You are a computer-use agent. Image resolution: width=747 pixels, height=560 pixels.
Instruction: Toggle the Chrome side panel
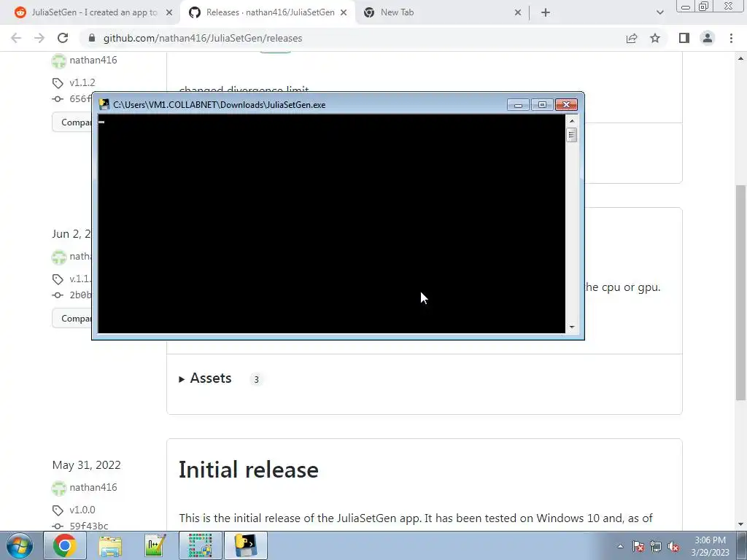point(684,38)
